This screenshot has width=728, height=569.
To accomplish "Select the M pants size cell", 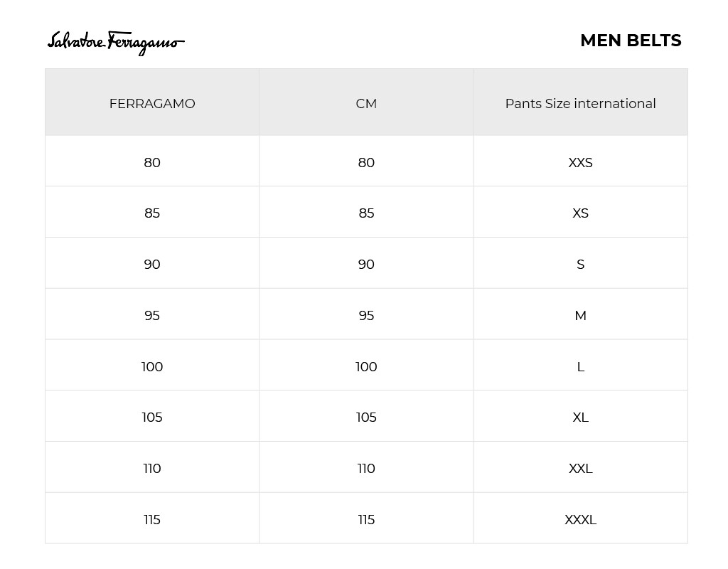I will coord(580,316).
